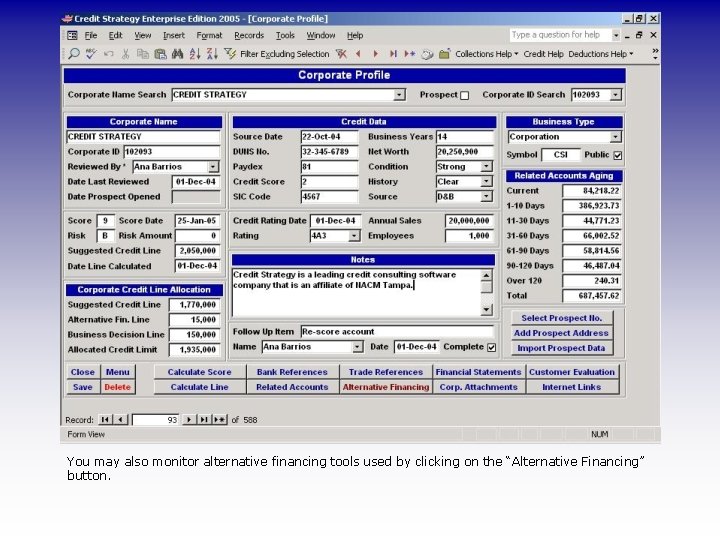720x540 pixels.
Task: Click the Symbol field showing CSI
Action: 561,155
